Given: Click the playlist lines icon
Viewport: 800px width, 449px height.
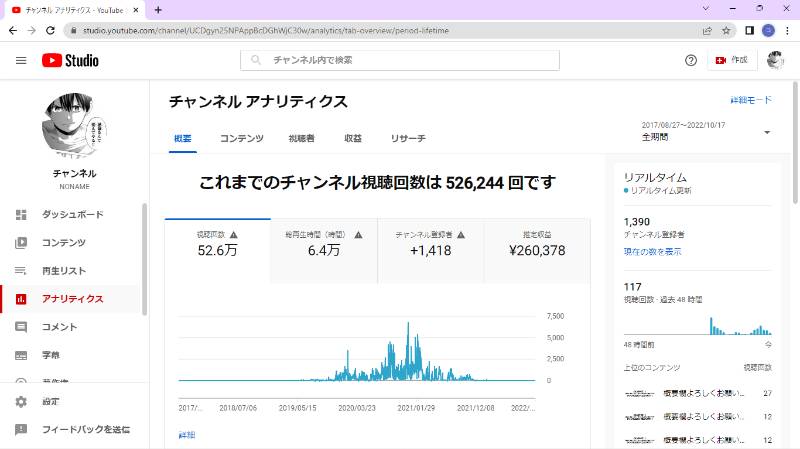Looking at the screenshot, I should point(21,271).
